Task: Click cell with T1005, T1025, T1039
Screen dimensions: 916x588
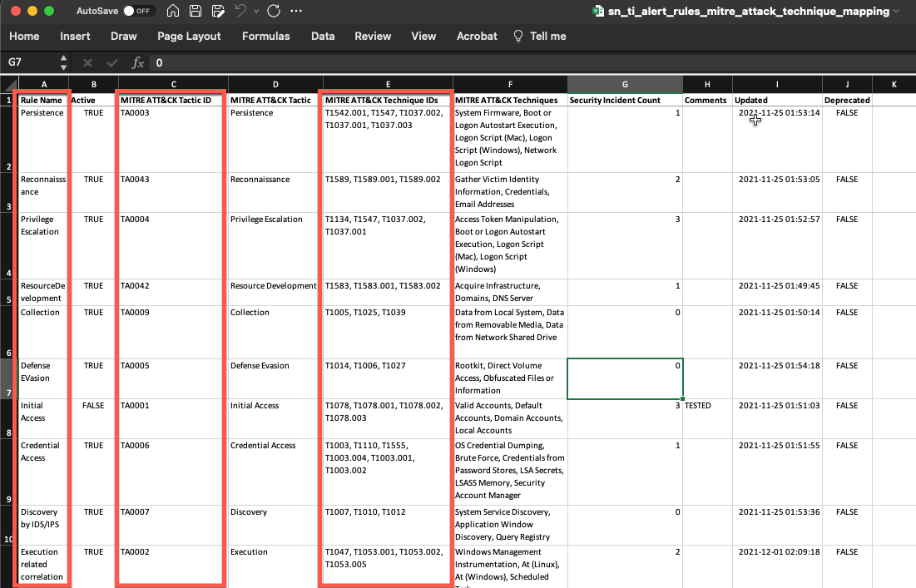Action: point(388,332)
